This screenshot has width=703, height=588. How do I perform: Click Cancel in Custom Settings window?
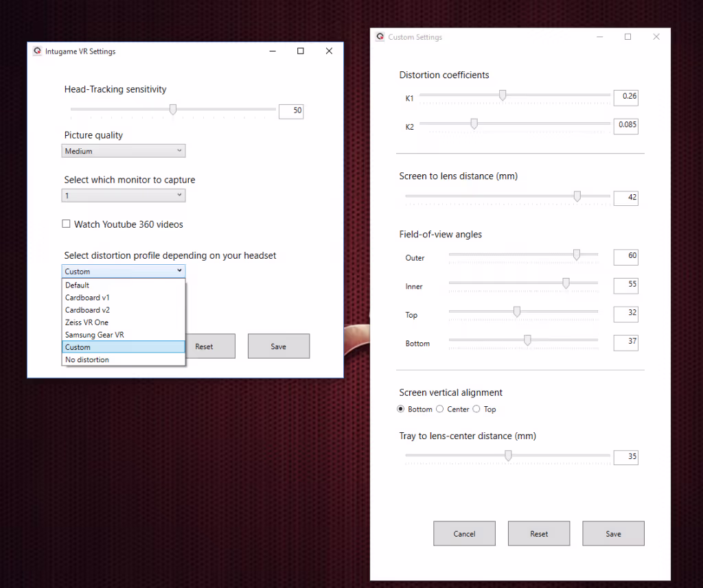pyautogui.click(x=464, y=533)
